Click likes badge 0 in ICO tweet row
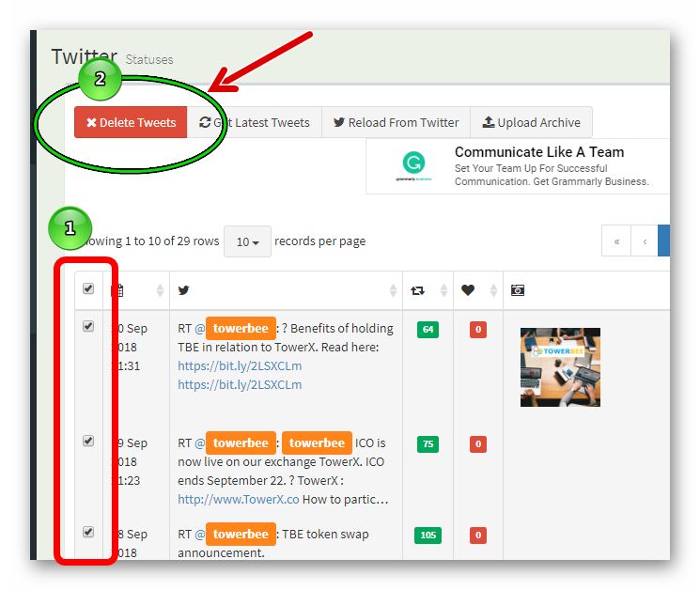Viewport: 700px width, 590px height. coord(478,444)
